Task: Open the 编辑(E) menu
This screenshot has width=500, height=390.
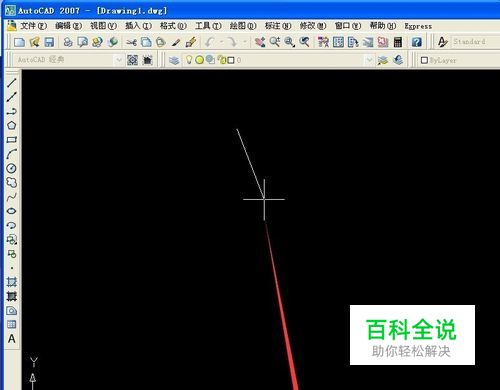Action: [x=68, y=26]
